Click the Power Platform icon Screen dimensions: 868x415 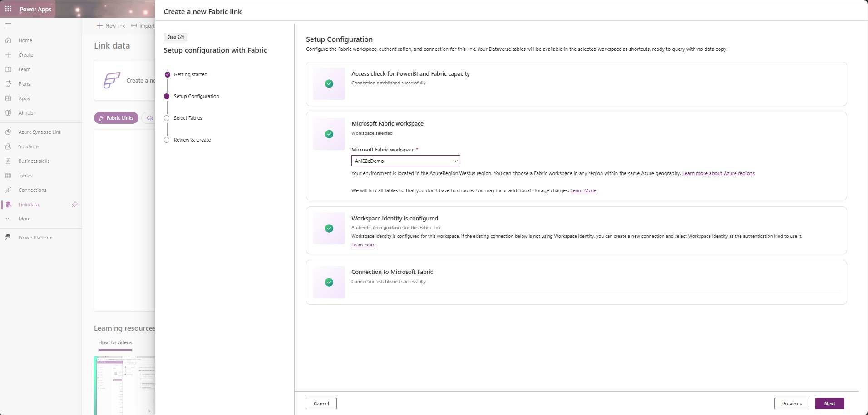tap(8, 238)
